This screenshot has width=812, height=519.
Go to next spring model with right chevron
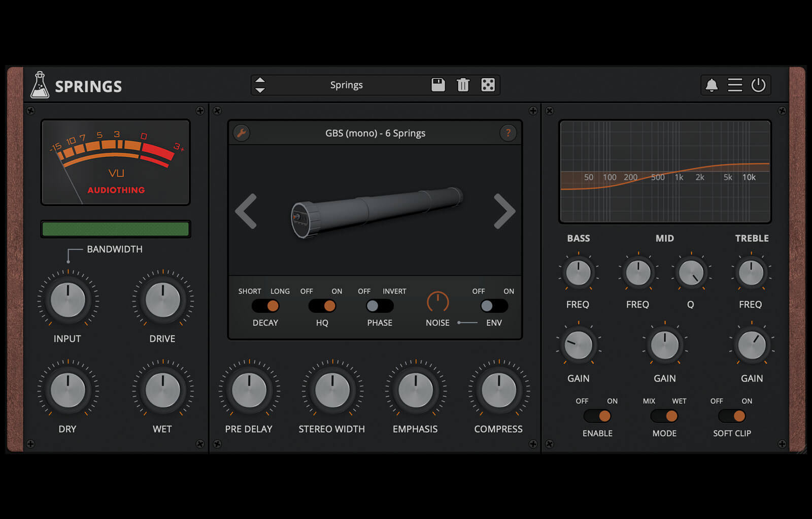tap(504, 211)
